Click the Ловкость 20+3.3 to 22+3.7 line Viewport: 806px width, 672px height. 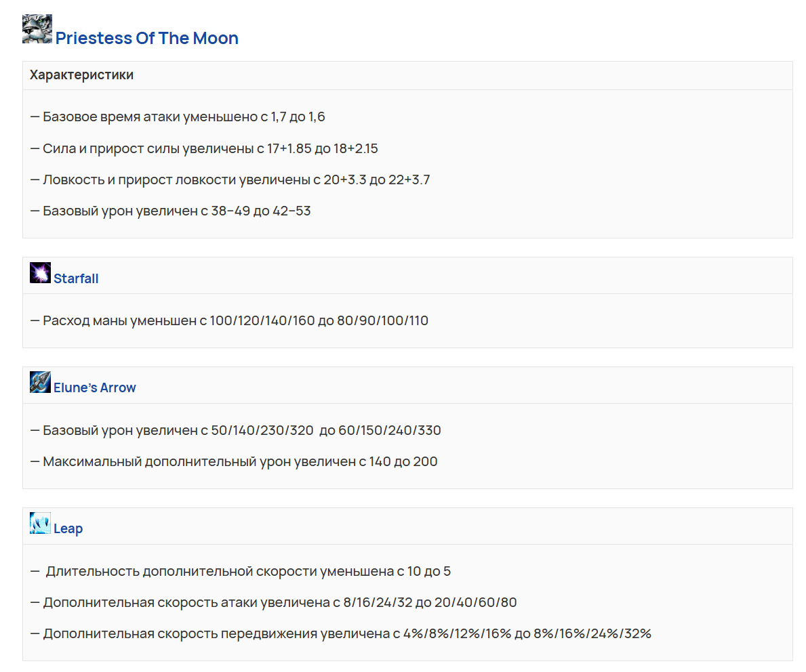230,180
